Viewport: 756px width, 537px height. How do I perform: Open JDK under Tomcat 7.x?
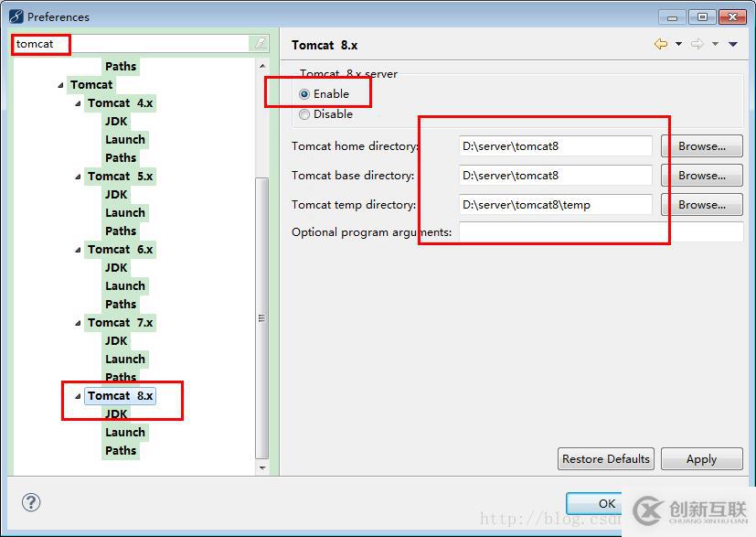116,341
